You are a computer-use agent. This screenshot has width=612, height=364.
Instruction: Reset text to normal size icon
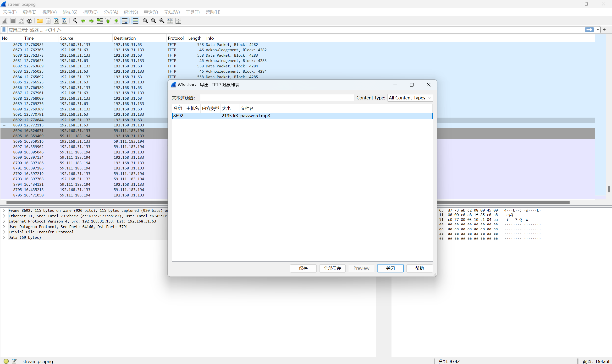162,21
